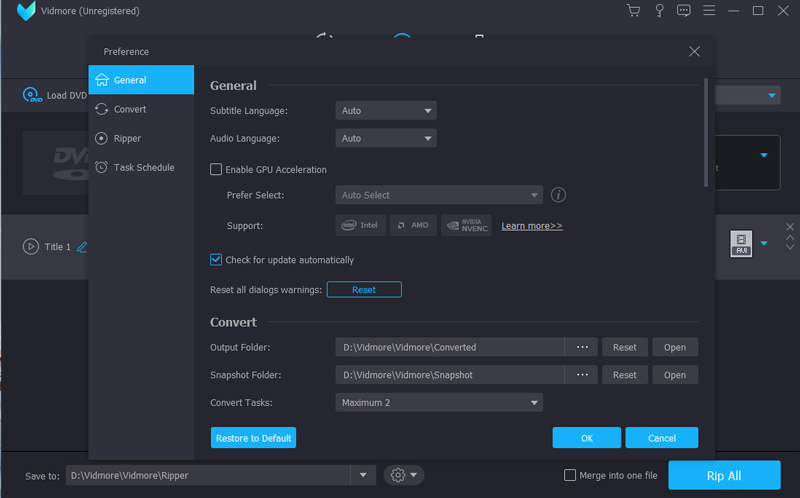Click the edit pencil next to Title 1
The width and height of the screenshot is (800, 498).
point(82,246)
